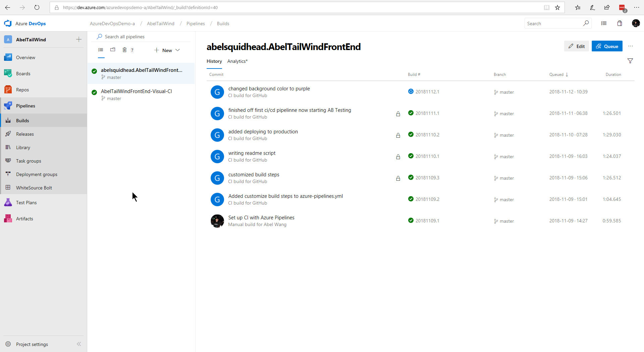Sort by Build # column header
The width and height of the screenshot is (644, 352).
[x=414, y=75]
